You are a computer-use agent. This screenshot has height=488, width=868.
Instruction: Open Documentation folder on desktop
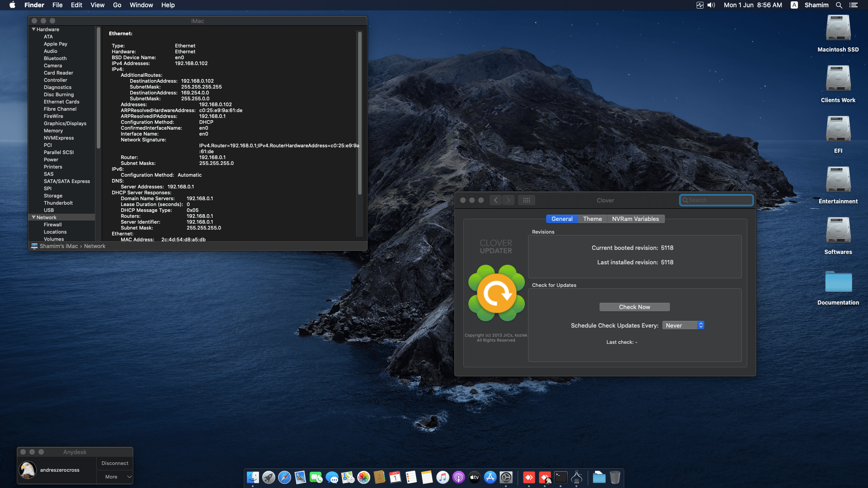click(x=838, y=288)
